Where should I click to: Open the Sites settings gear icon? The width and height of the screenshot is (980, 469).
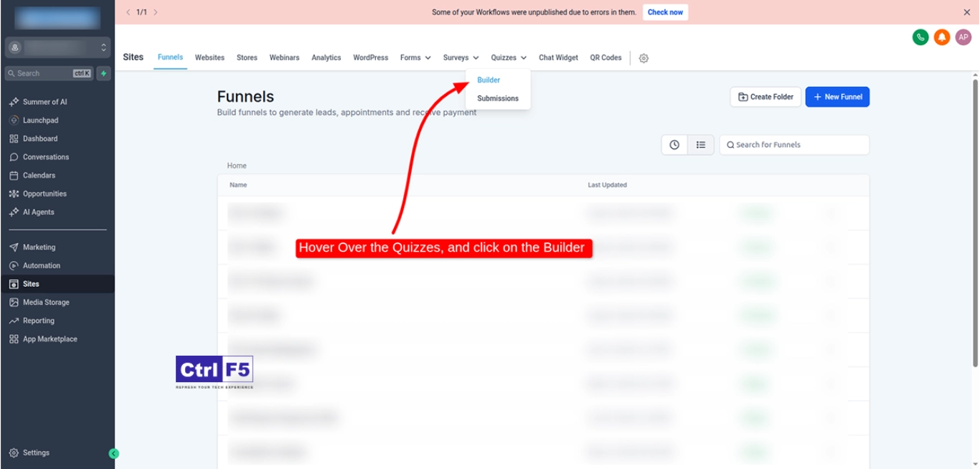(644, 58)
